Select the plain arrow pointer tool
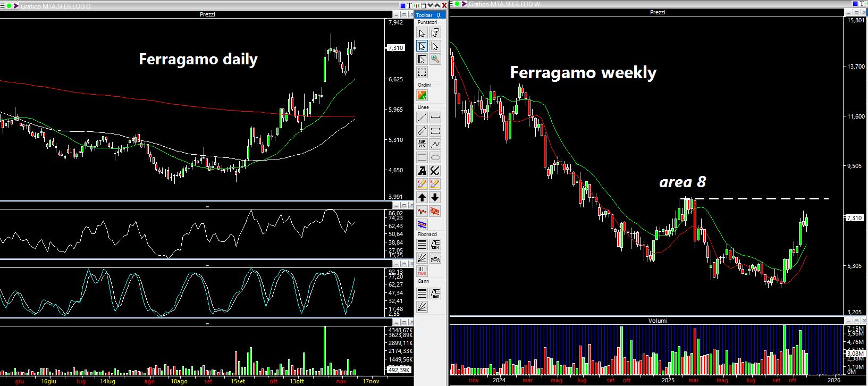 pyautogui.click(x=422, y=33)
